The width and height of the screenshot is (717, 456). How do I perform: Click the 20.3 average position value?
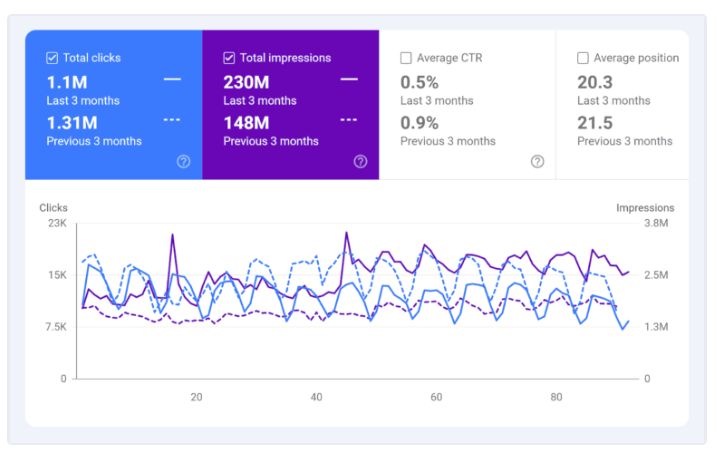[595, 82]
